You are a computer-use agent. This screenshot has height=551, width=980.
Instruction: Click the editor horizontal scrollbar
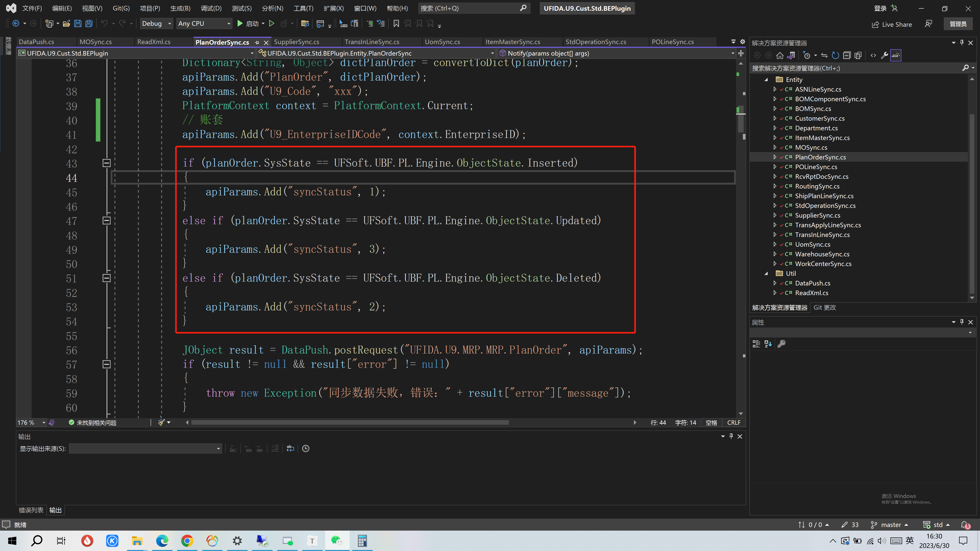point(350,422)
